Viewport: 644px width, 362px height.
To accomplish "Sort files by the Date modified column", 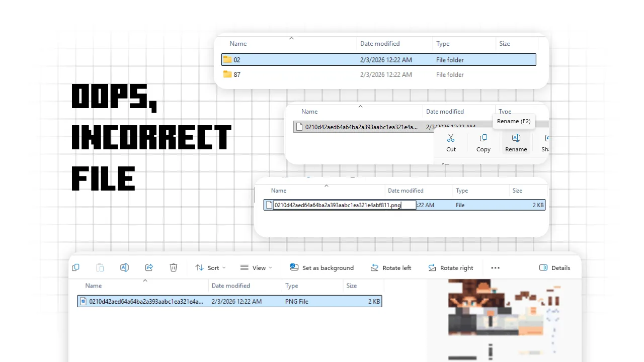I will point(231,286).
